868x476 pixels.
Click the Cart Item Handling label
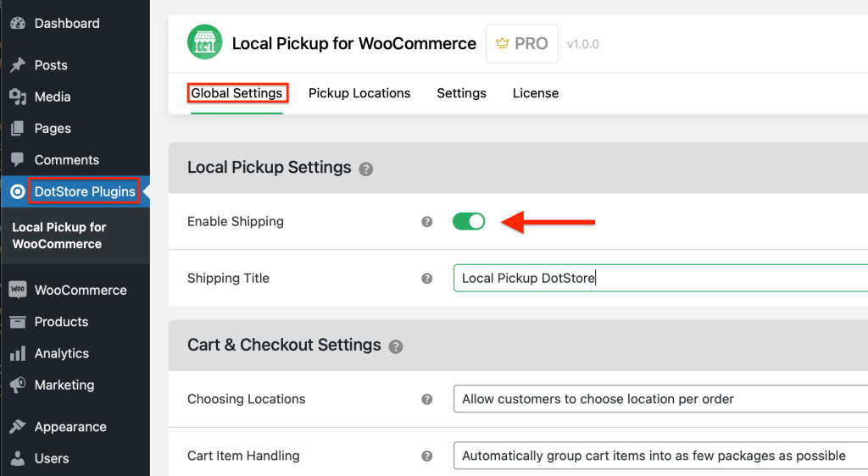tap(243, 456)
